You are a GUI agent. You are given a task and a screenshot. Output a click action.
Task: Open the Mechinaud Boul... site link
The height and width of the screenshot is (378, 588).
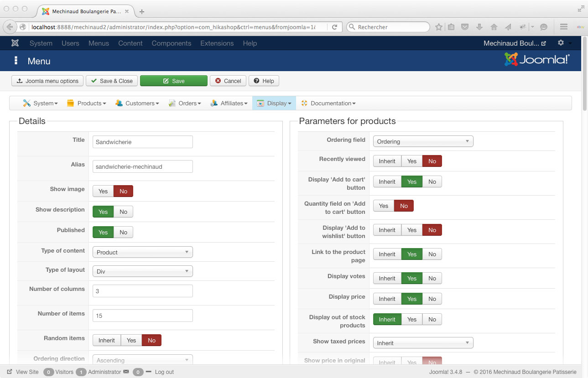coord(515,43)
